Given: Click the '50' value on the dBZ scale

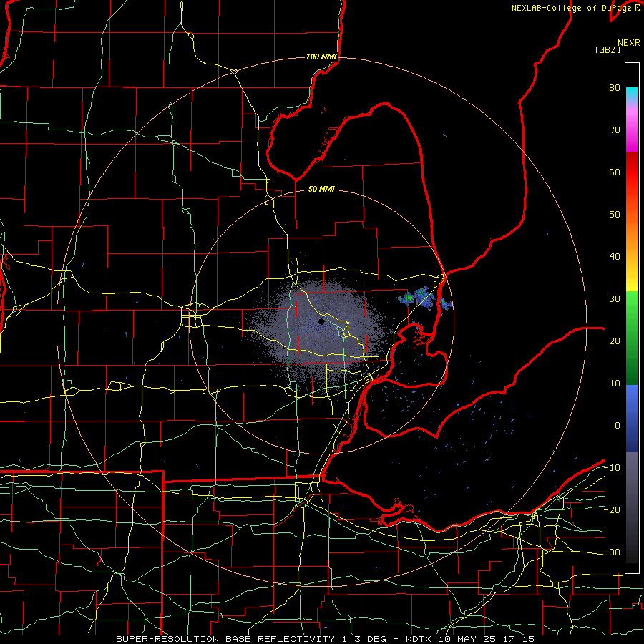Looking at the screenshot, I should (x=615, y=215).
